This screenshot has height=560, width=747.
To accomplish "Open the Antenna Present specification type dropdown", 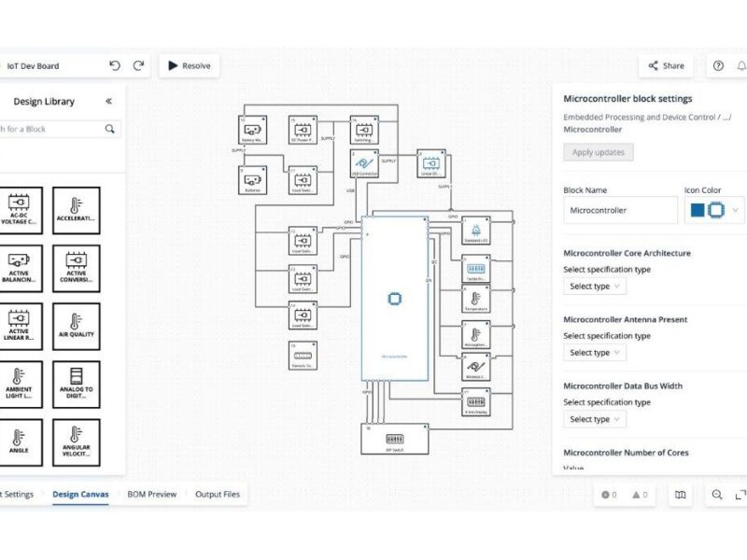I will point(595,352).
